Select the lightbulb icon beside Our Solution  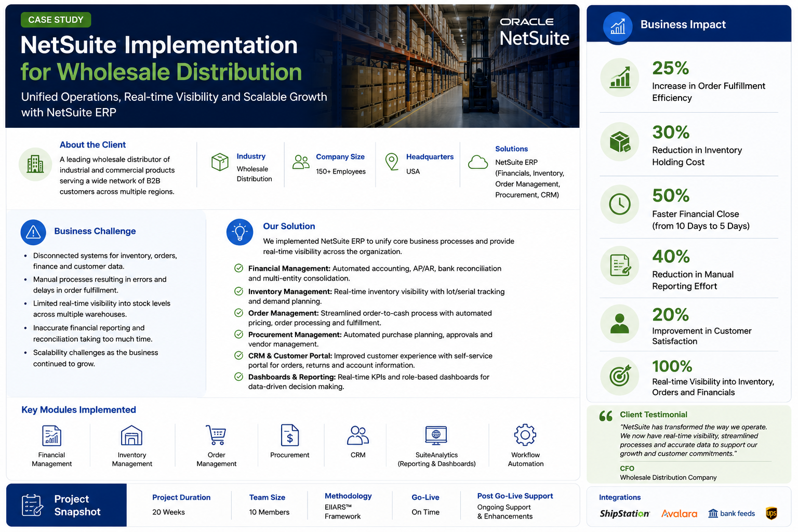click(240, 232)
